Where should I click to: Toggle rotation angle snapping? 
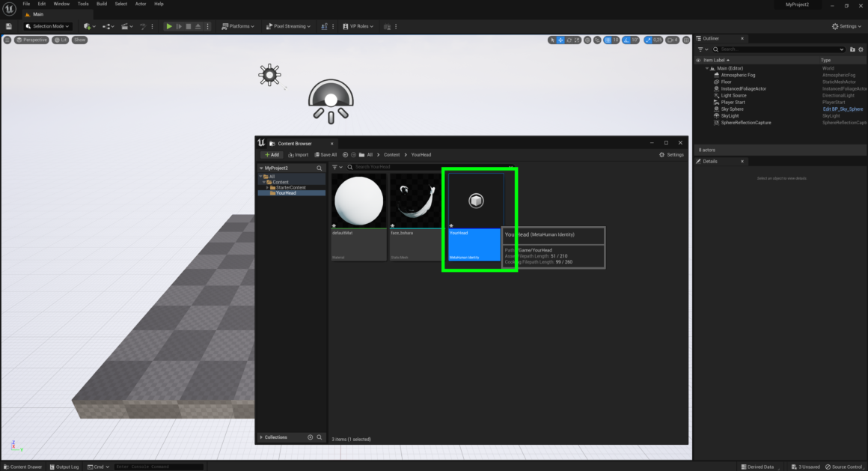[x=626, y=40]
